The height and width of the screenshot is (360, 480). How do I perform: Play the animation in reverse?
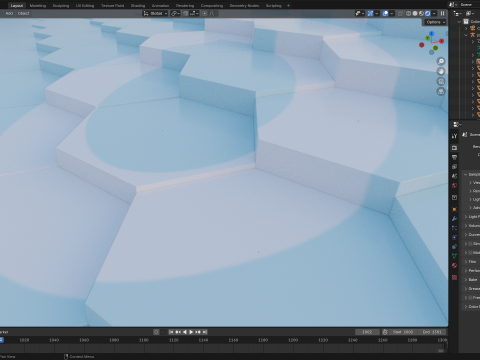(185, 332)
